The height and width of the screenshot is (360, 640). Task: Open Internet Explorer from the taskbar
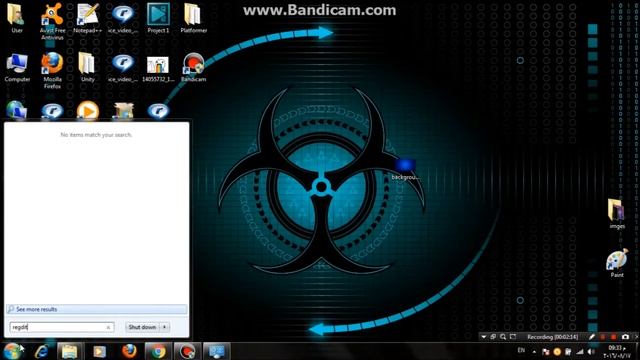(42, 351)
